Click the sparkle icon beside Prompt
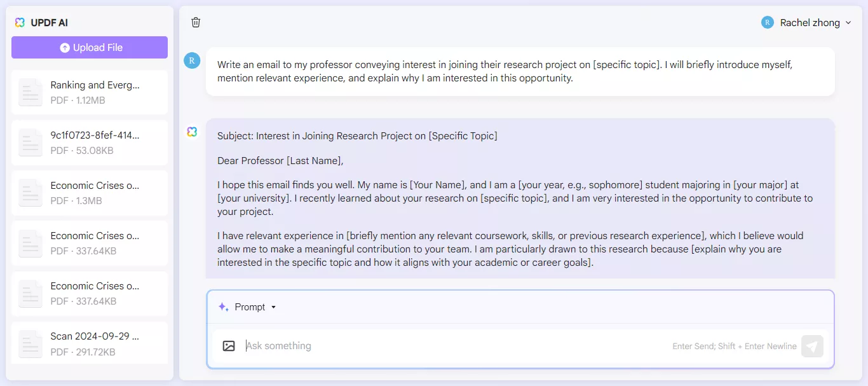 click(x=222, y=307)
